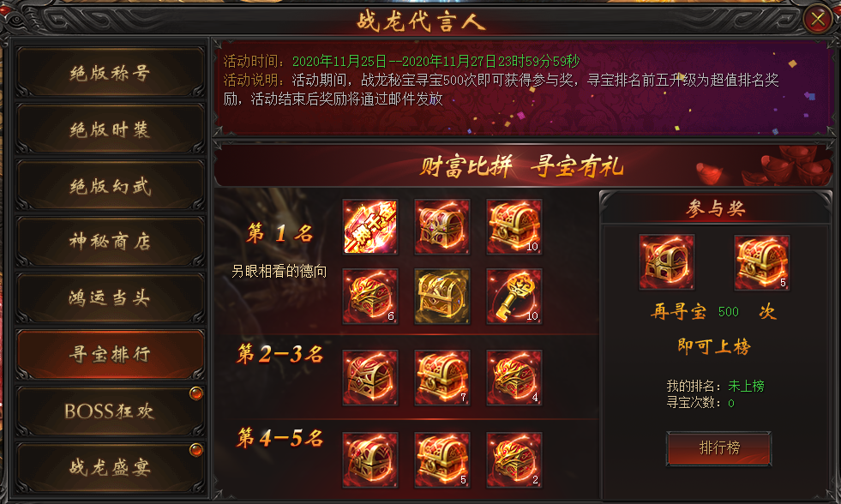Click the first participation prize chest icon
The image size is (841, 504).
click(667, 262)
